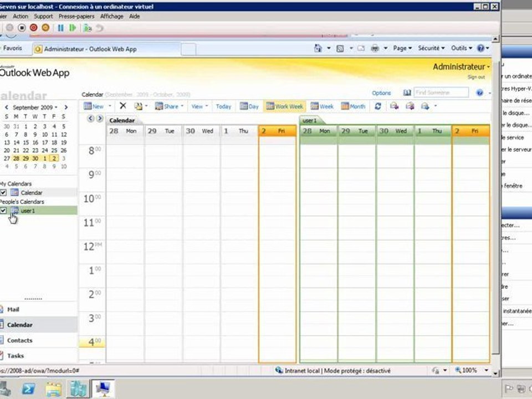The height and width of the screenshot is (399, 532).
Task: Open the IE Outils dropdown
Action: coord(462,48)
